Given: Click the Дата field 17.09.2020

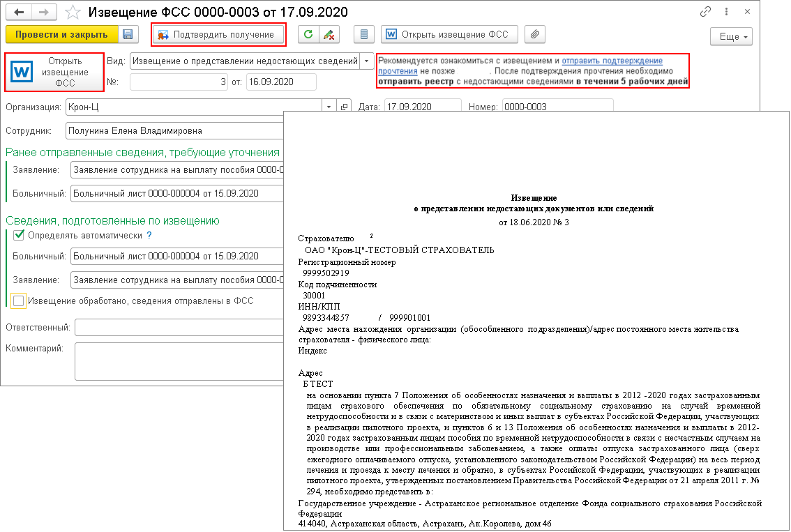Looking at the screenshot, I should (x=423, y=107).
